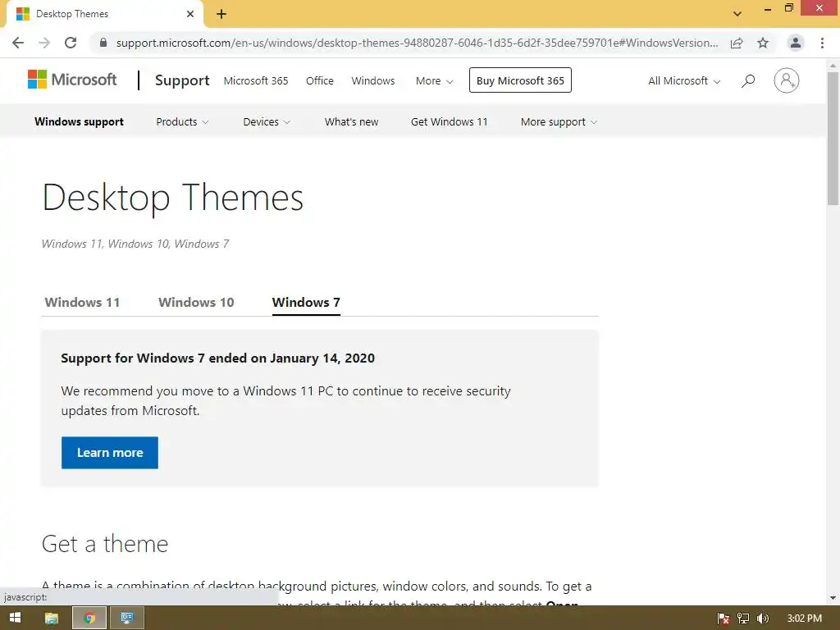840x630 pixels.
Task: Expand the All Microsoft menu
Action: click(684, 81)
